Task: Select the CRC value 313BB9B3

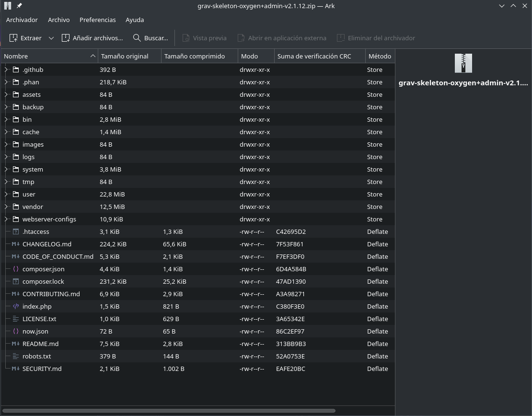Action: click(291, 344)
